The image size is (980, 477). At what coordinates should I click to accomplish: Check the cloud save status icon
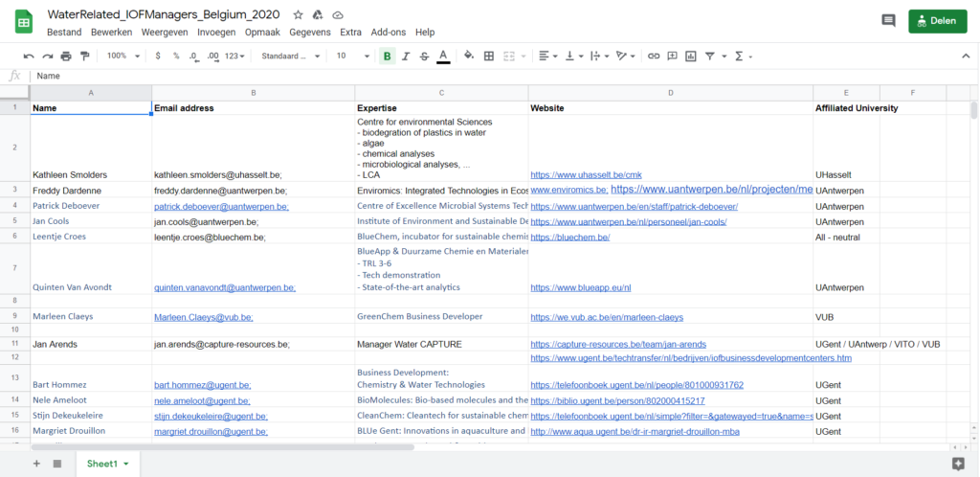(x=338, y=15)
